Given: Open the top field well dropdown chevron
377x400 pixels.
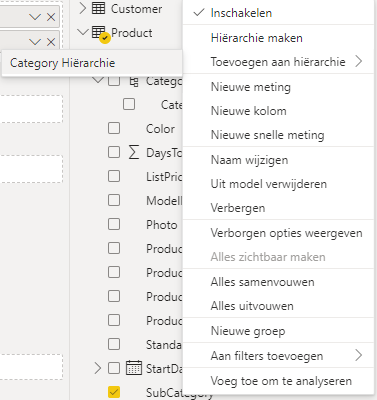Looking at the screenshot, I should pyautogui.click(x=35, y=17).
